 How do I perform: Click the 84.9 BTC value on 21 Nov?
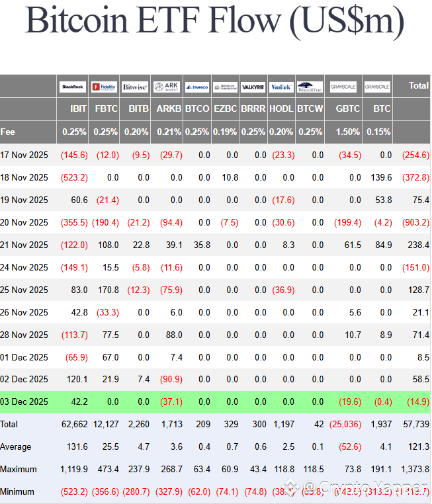[x=384, y=245]
